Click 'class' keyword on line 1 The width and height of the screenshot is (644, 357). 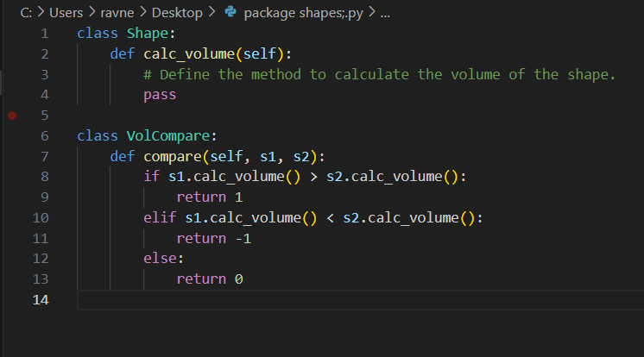(98, 34)
